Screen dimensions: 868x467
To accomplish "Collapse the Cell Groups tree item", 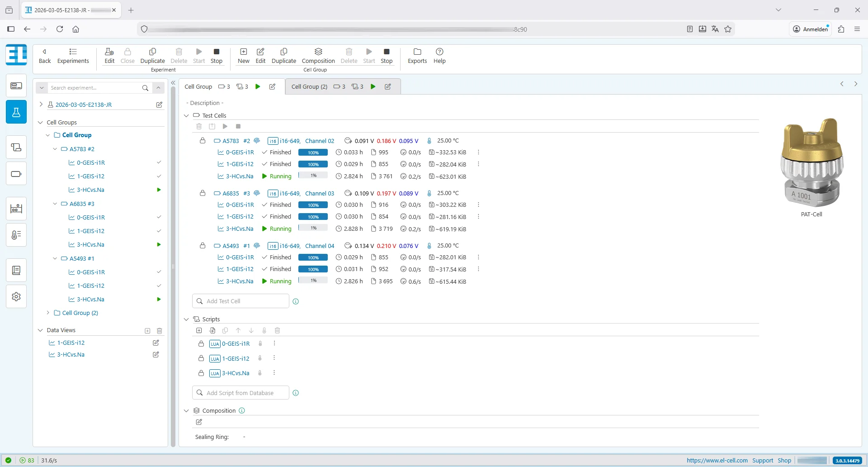I will click(40, 122).
